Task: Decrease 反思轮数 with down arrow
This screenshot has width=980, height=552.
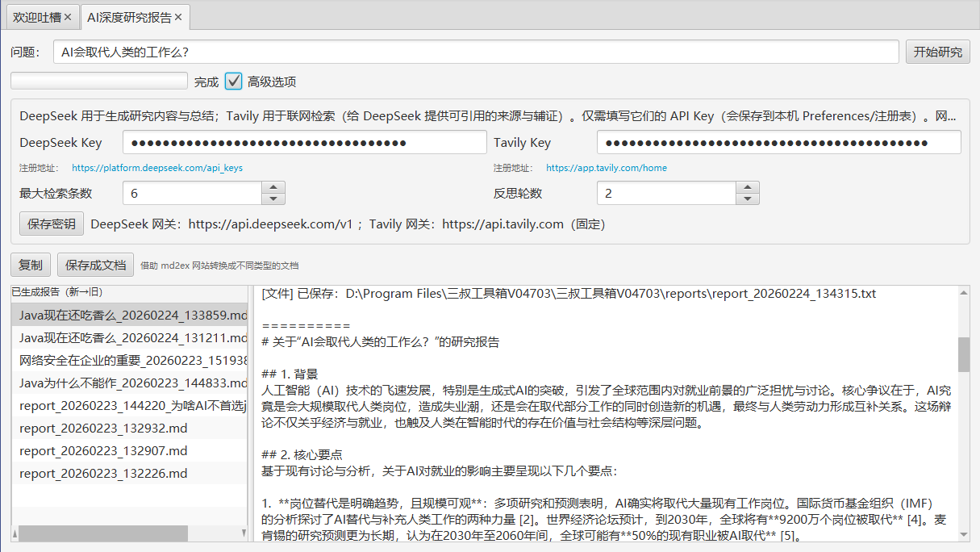Action: (x=748, y=199)
